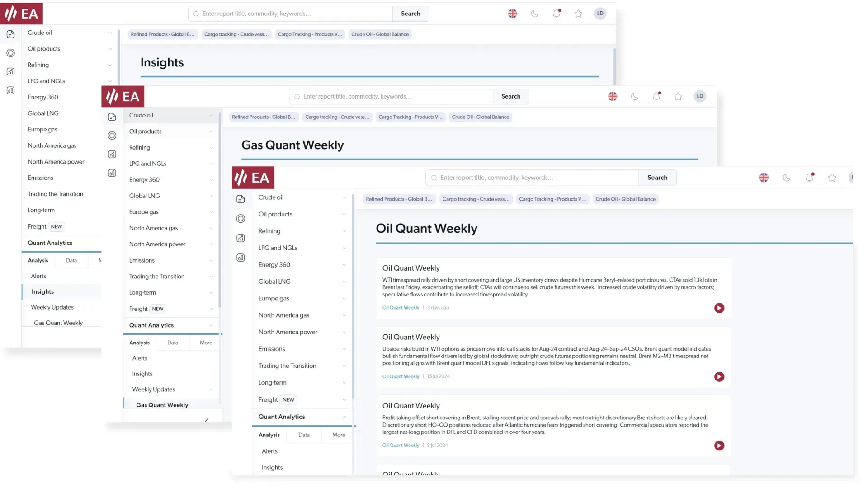Toggle dark mode in the Gas Quant Weekly window

(635, 96)
